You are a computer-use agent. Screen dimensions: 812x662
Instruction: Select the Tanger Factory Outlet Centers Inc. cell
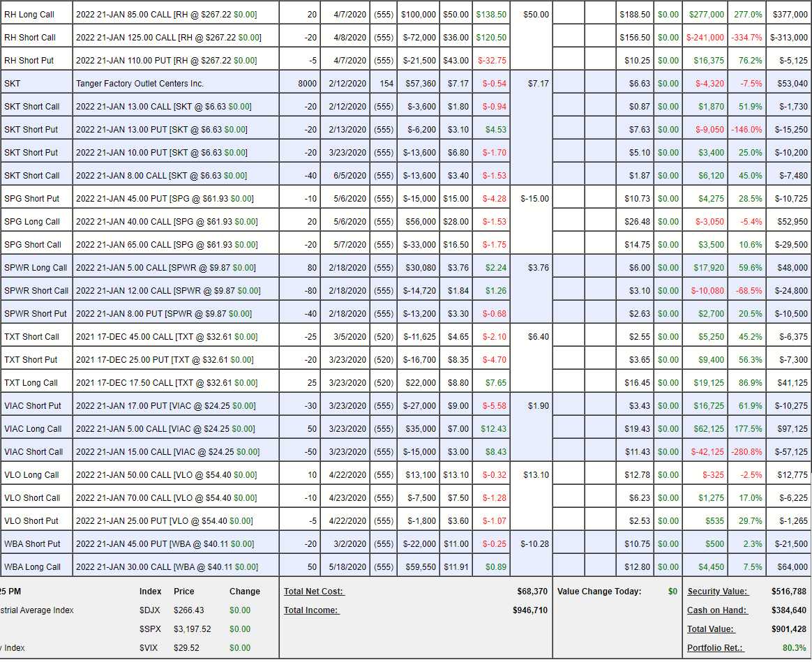[x=140, y=84]
